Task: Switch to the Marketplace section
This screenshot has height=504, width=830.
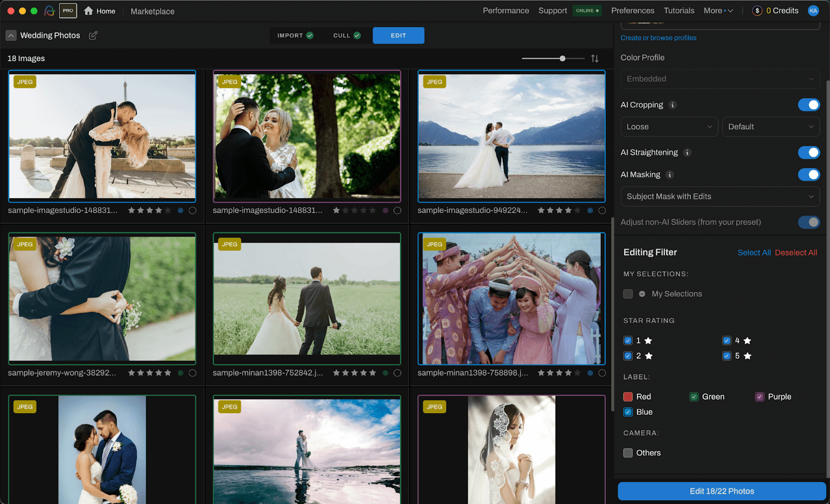Action: coord(151,11)
